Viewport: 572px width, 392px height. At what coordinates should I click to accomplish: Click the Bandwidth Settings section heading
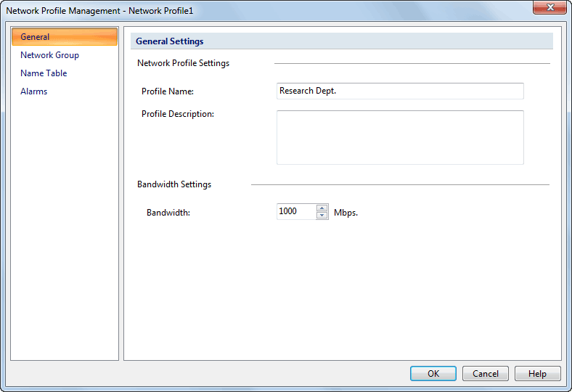tap(174, 184)
